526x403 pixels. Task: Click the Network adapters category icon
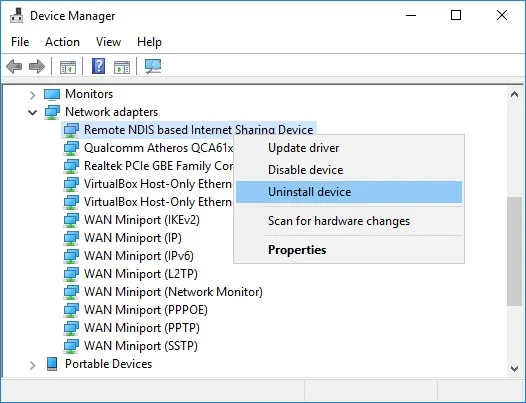[x=52, y=112]
